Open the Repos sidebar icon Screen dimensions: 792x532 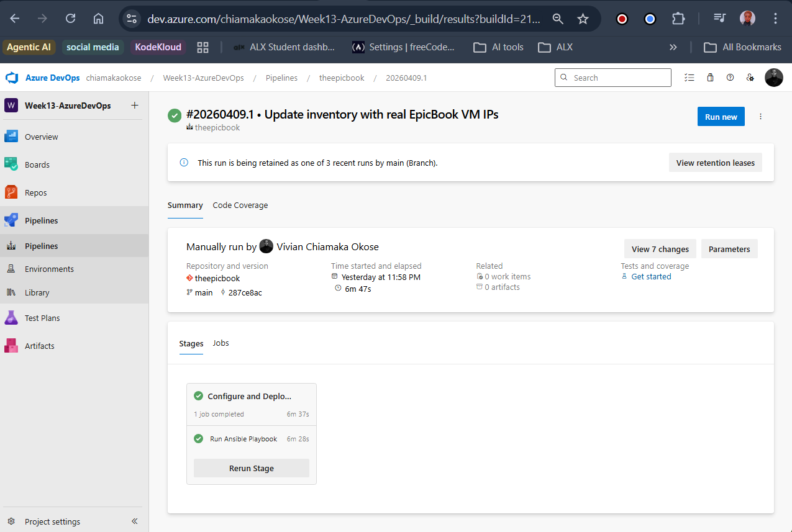[x=11, y=192]
